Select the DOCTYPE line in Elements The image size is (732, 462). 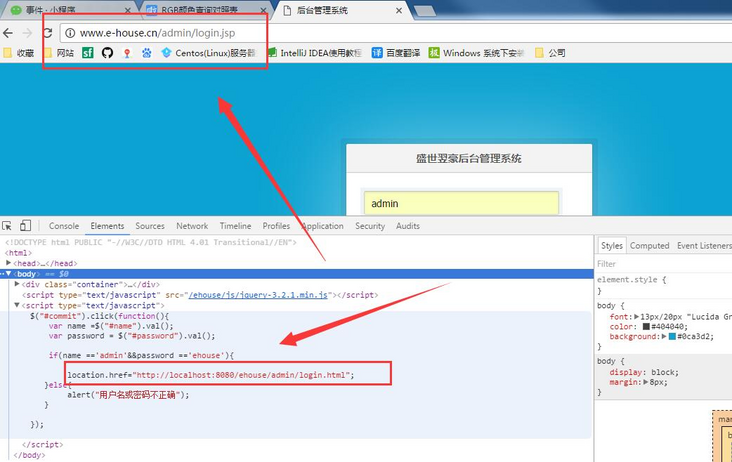(151, 242)
